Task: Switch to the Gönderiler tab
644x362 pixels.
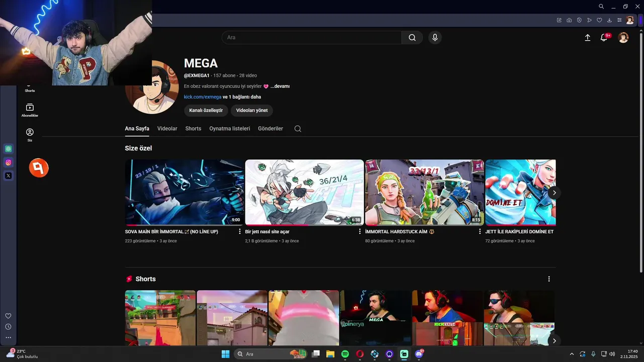Action: tap(270, 129)
